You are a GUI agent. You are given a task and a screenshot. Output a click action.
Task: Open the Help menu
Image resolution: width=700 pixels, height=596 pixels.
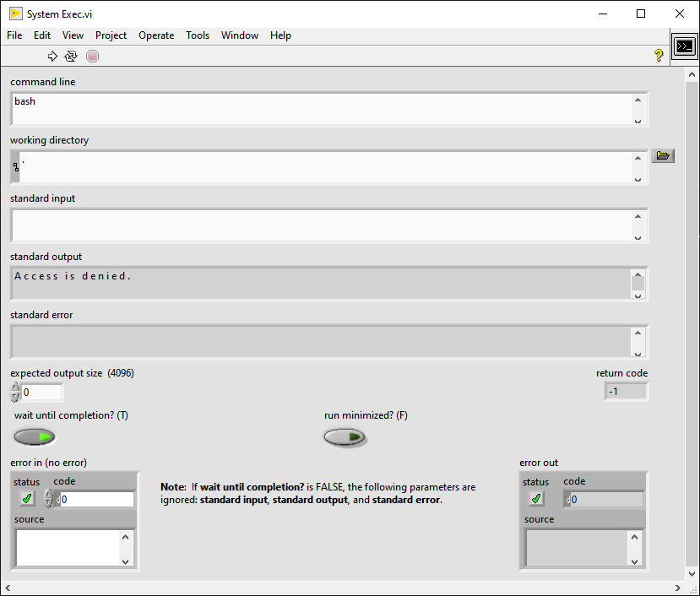[x=280, y=35]
